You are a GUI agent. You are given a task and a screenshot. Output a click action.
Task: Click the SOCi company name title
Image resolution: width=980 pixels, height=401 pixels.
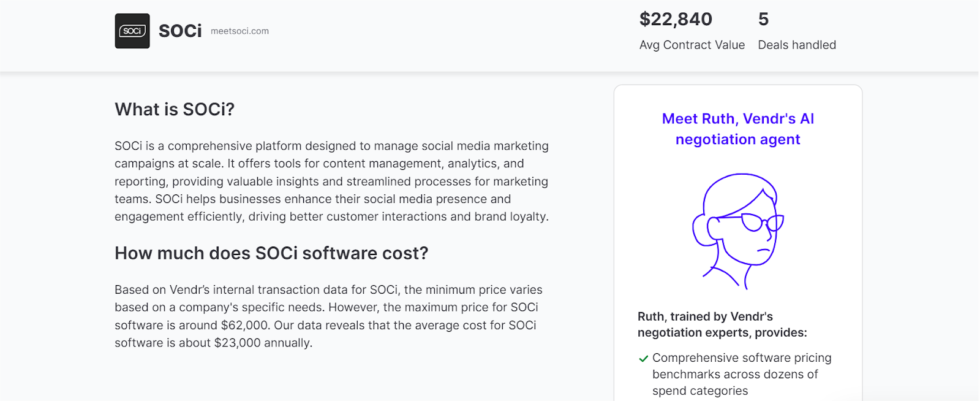(180, 31)
